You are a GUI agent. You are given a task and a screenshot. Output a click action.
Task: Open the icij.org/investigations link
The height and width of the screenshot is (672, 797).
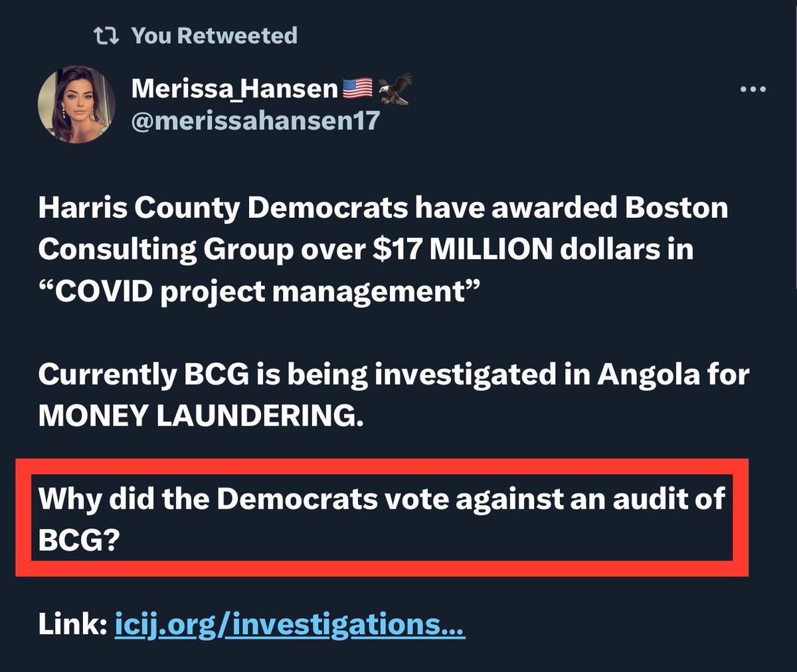pos(290,625)
